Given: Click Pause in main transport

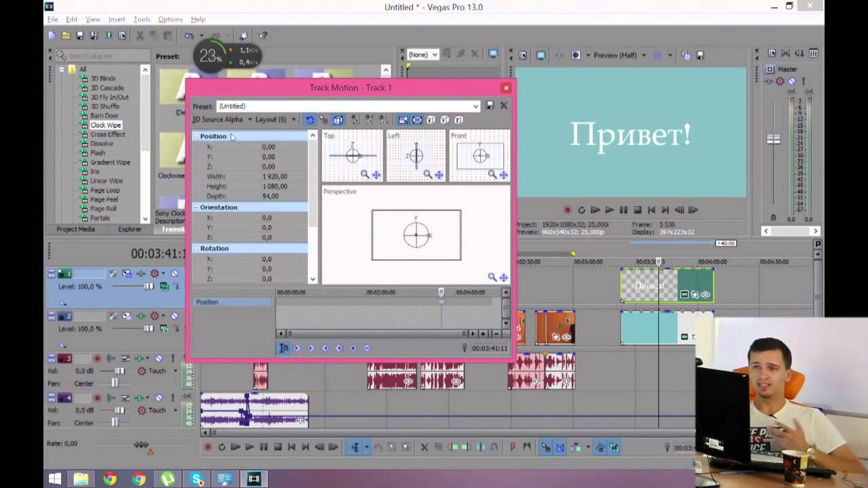Looking at the screenshot, I should tap(263, 447).
